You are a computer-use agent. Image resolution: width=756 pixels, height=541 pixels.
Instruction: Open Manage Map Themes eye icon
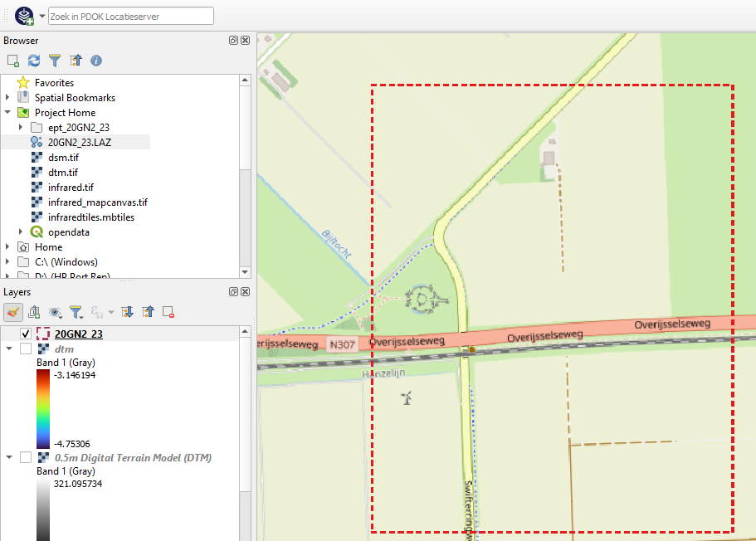(x=56, y=313)
